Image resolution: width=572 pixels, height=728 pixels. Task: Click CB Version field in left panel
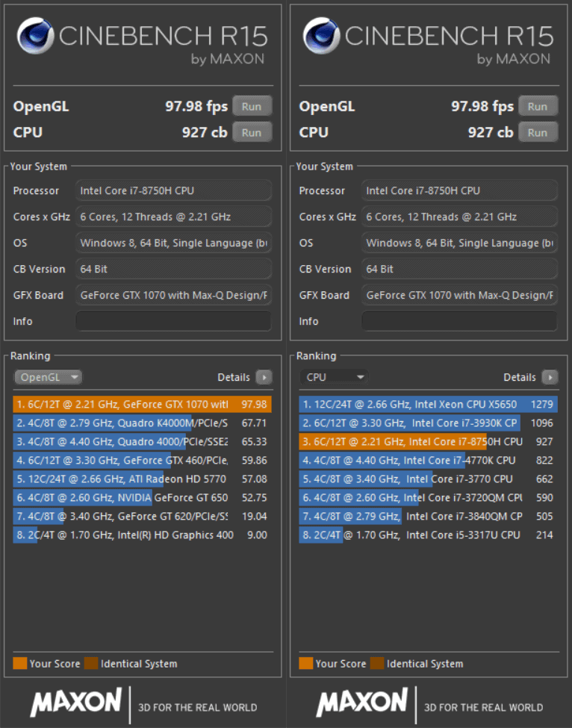174,269
